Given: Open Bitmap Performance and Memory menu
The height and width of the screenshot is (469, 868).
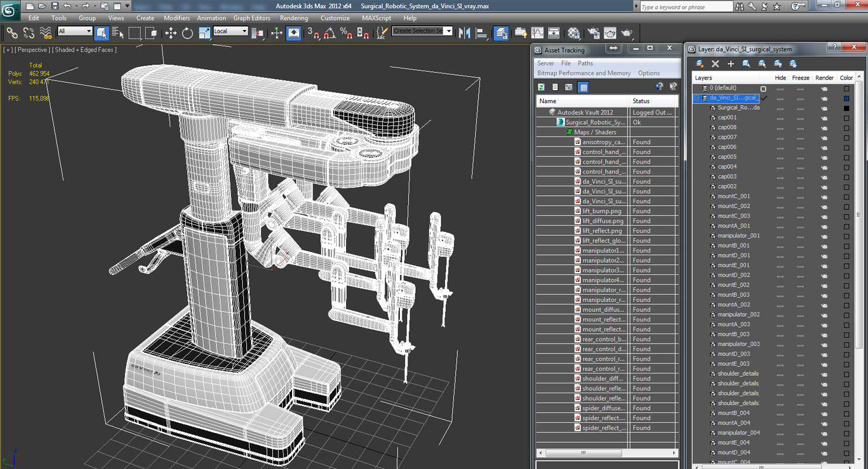Looking at the screenshot, I should point(584,73).
